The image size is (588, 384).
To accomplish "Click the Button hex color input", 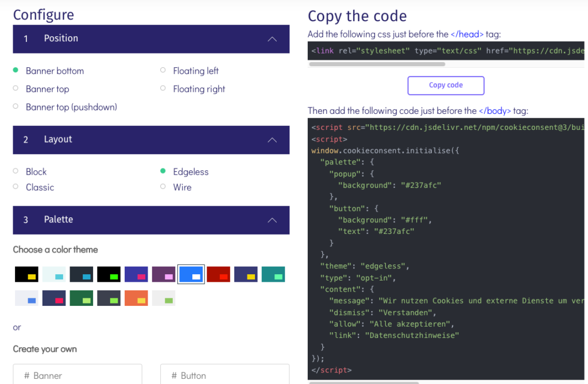I will point(225,375).
